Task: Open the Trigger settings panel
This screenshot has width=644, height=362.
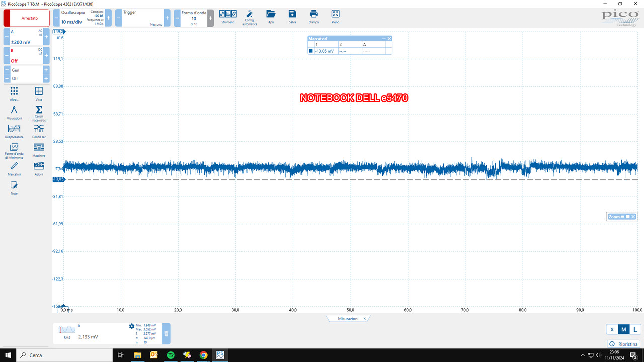Action: pyautogui.click(x=142, y=18)
